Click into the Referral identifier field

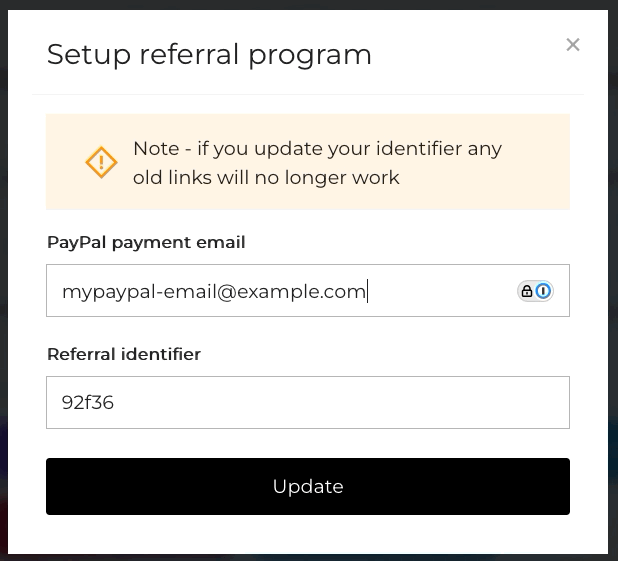coord(308,403)
